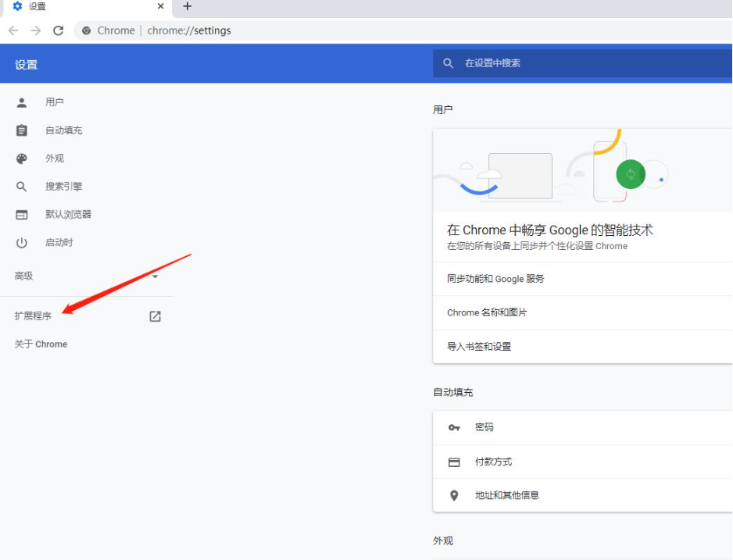Click the 搜索引擎 magnifier icon

21,186
